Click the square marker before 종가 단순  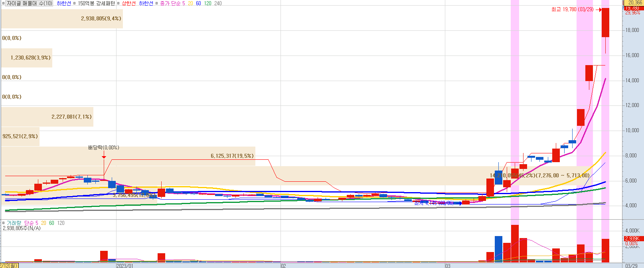point(157,3)
